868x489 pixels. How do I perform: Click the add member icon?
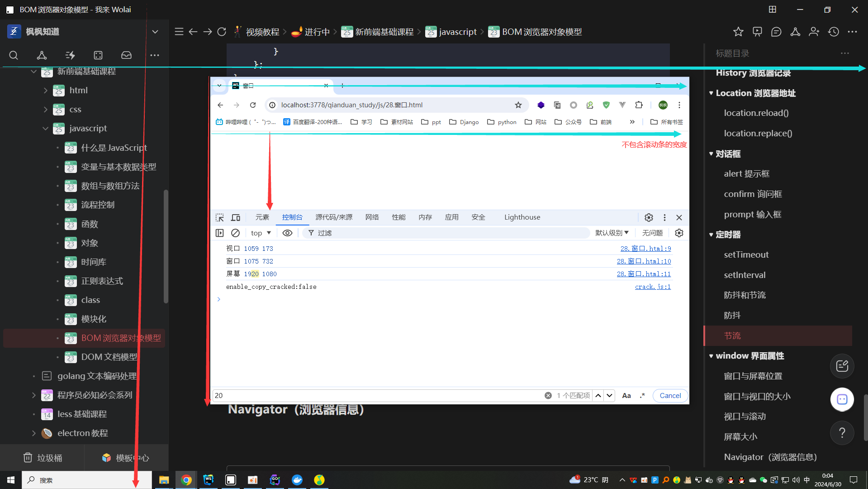(814, 32)
